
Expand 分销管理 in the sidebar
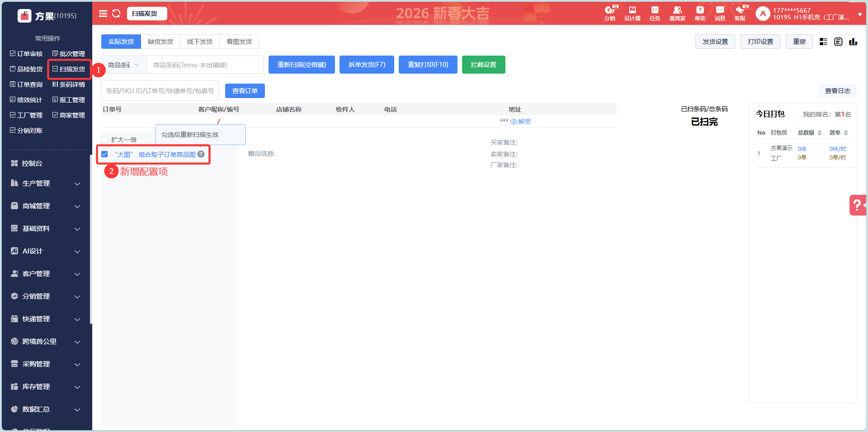[x=45, y=296]
